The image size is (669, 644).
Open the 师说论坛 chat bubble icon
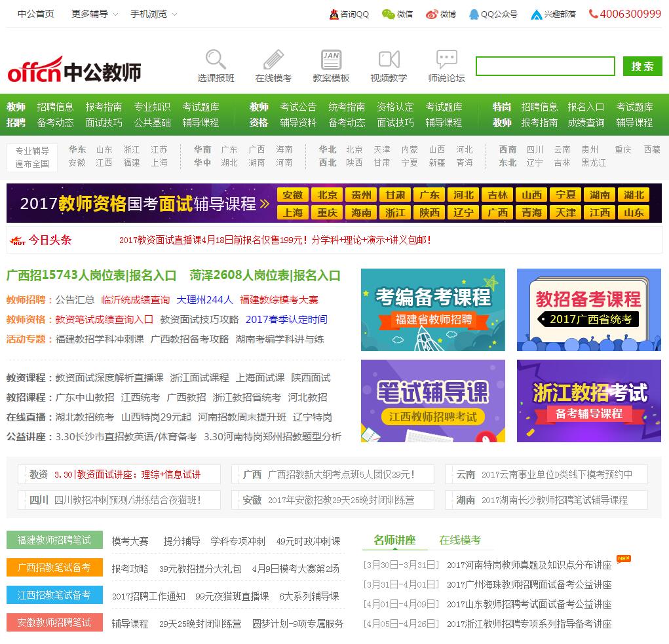click(447, 59)
